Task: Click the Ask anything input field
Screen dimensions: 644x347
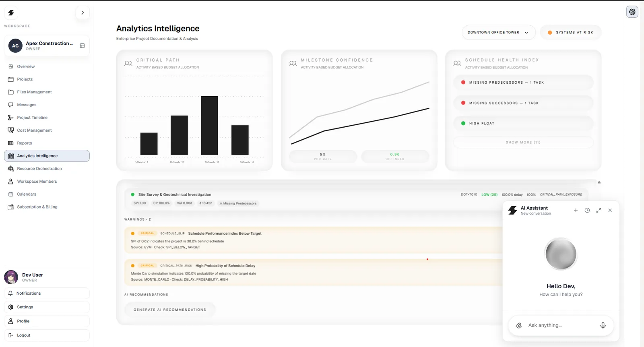Action: coord(561,325)
